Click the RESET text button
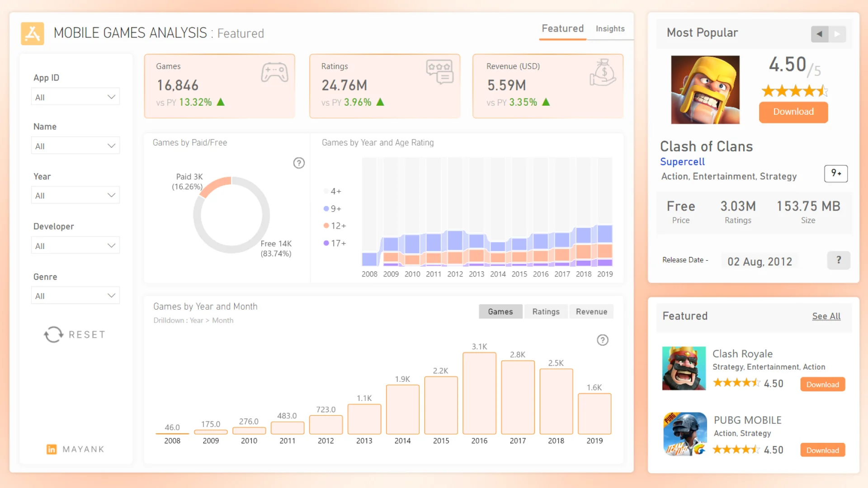The height and width of the screenshot is (488, 868). (x=87, y=335)
